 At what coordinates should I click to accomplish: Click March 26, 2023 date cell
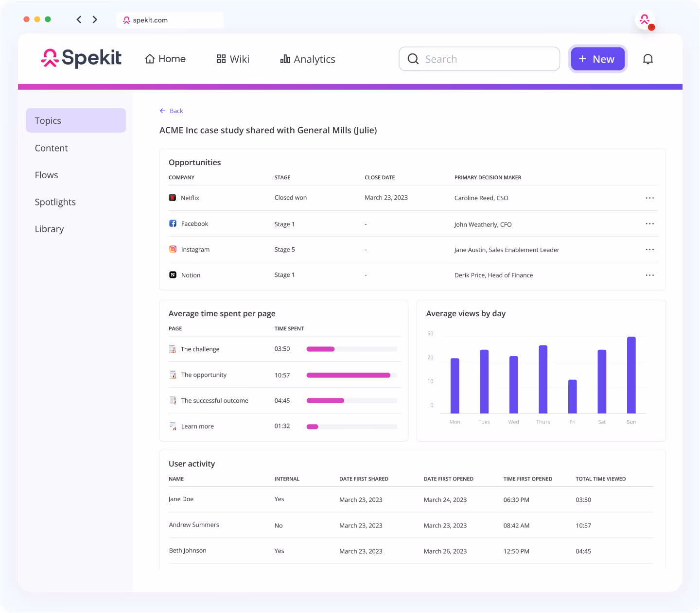tap(445, 551)
